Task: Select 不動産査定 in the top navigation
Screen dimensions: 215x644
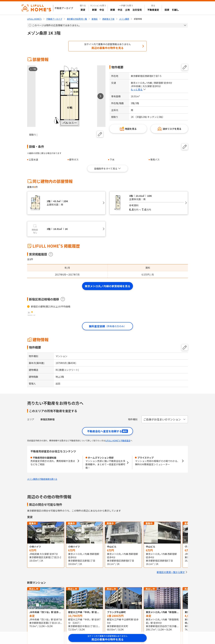Action: (x=153, y=10)
